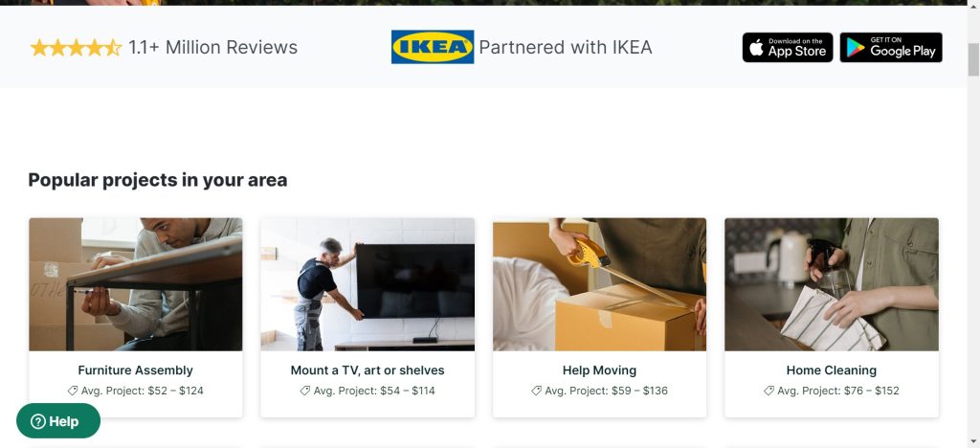The height and width of the screenshot is (448, 980).
Task: Click the five-star rating icons
Action: tap(76, 48)
